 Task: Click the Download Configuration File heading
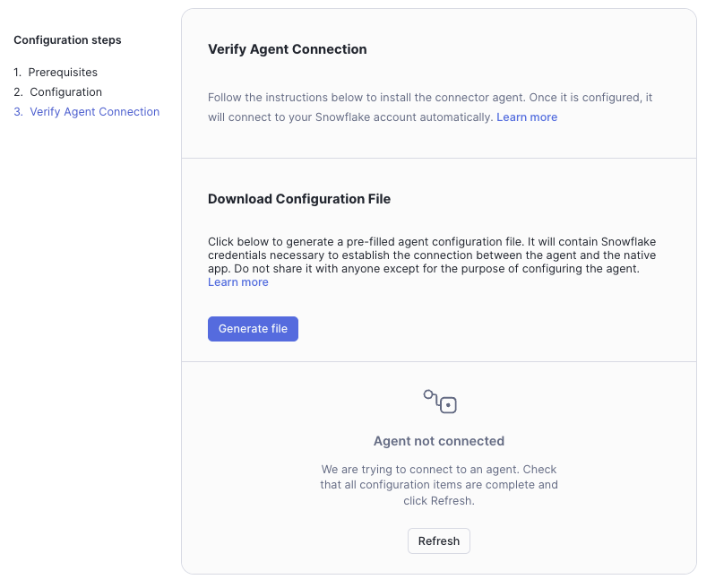coord(299,199)
